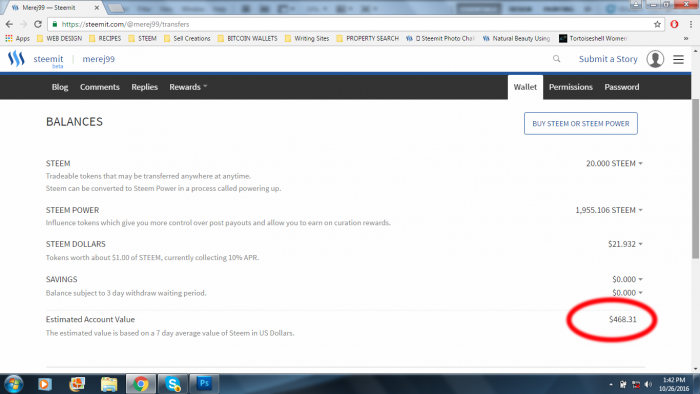Switch to Chrome in taskbar
This screenshot has height=394, width=700.
point(141,384)
